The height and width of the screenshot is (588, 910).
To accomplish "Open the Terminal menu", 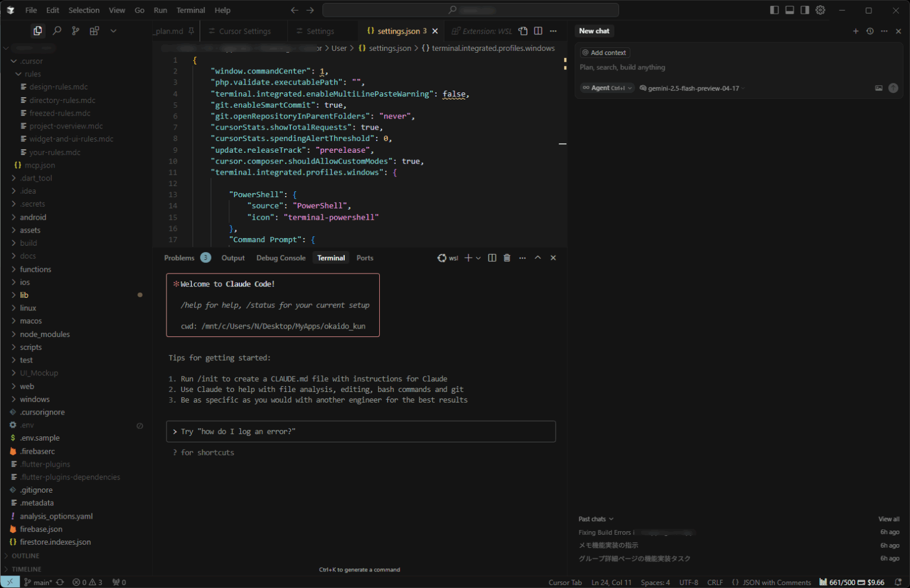I will [190, 10].
